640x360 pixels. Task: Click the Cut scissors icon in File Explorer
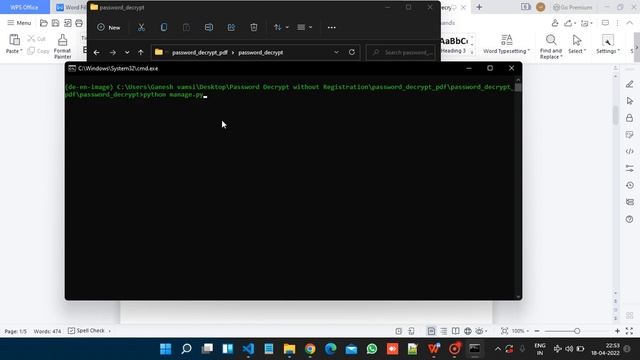pyautogui.click(x=141, y=27)
